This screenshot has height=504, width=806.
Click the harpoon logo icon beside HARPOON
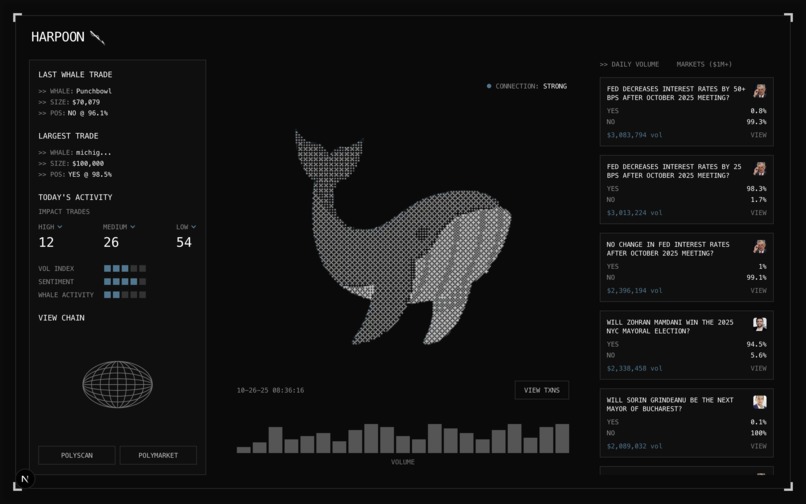point(97,38)
